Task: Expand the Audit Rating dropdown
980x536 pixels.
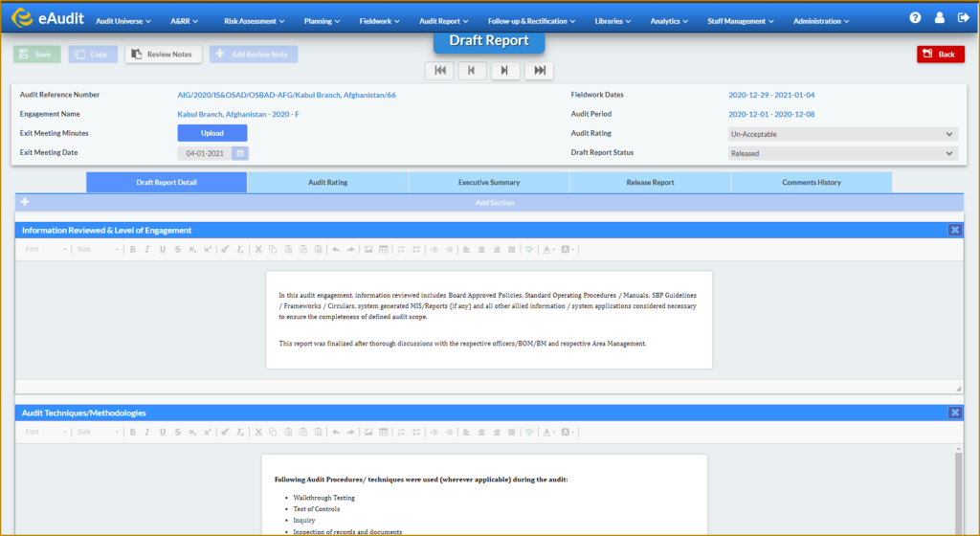Action: pyautogui.click(x=842, y=134)
